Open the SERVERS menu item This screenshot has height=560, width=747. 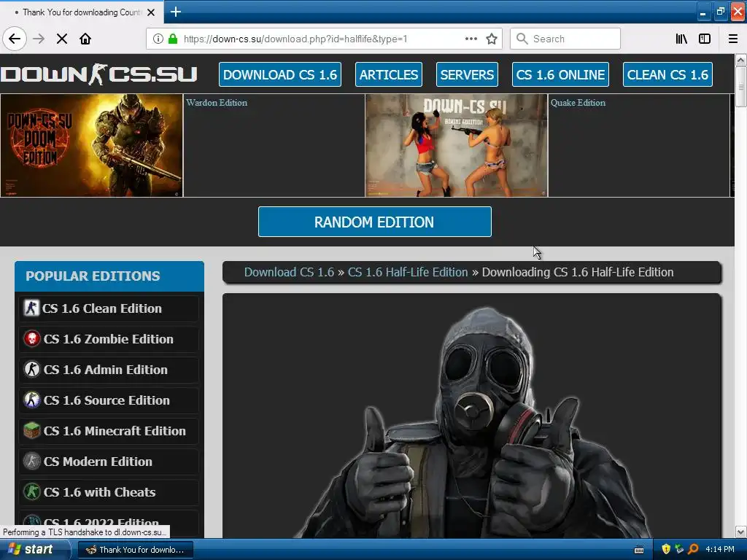(467, 74)
